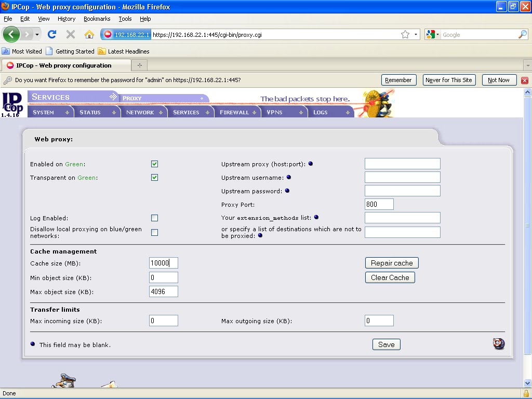This screenshot has width=532, height=399.
Task: Click the extension_methods list field
Action: (x=403, y=218)
